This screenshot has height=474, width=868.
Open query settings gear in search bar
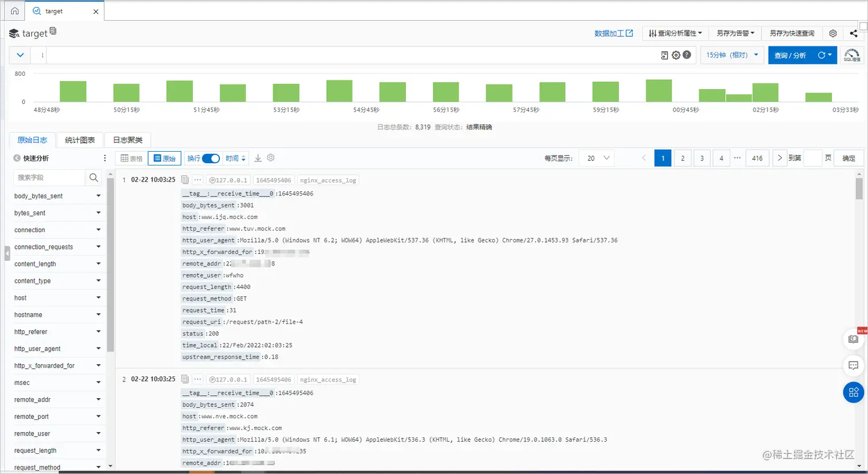click(676, 55)
